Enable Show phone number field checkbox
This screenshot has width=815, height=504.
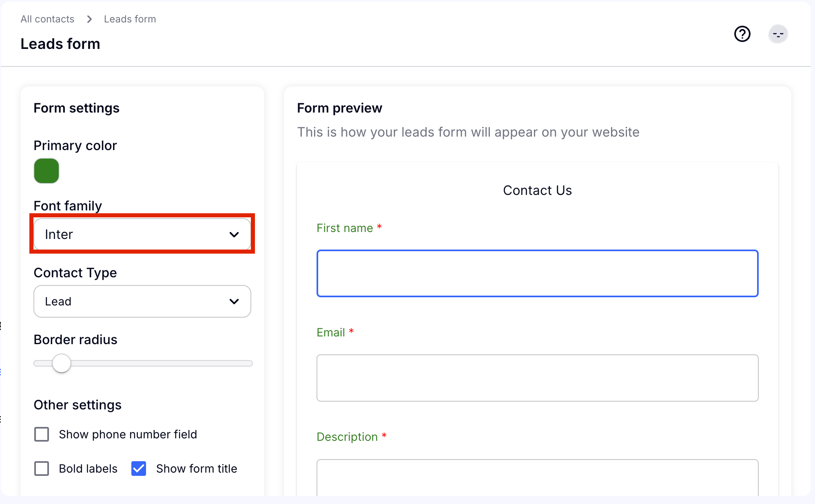(x=42, y=434)
